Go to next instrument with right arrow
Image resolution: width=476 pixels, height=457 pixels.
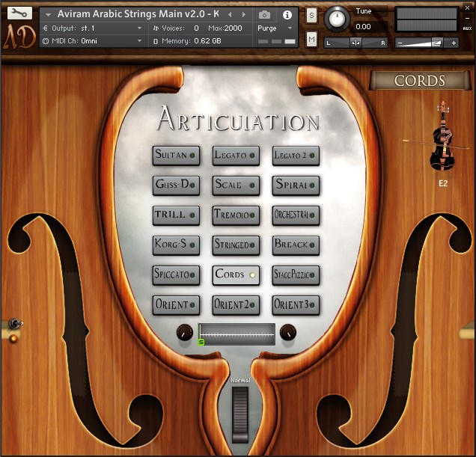coord(243,14)
